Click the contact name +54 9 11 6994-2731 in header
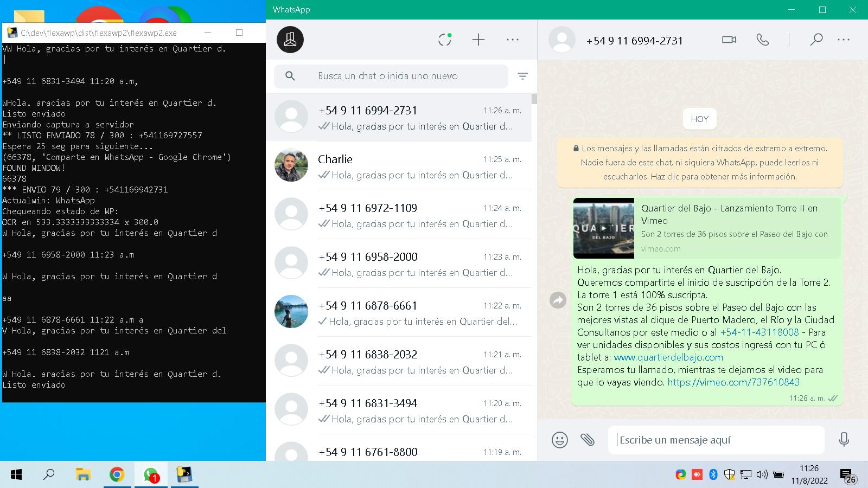The image size is (868, 488). (x=634, y=41)
